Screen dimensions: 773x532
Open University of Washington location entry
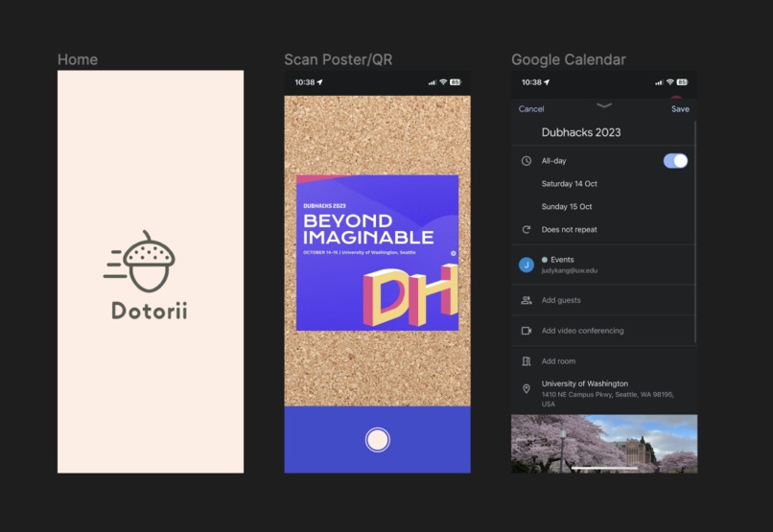607,393
